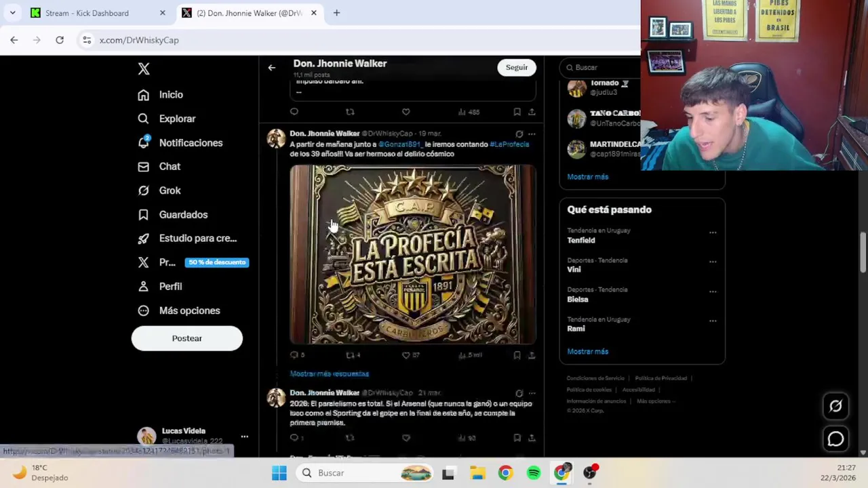Open Explorar in the sidebar

(x=167, y=119)
